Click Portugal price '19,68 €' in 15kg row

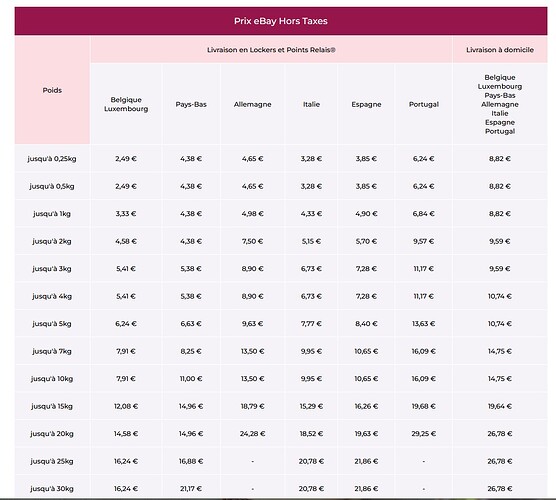point(424,406)
